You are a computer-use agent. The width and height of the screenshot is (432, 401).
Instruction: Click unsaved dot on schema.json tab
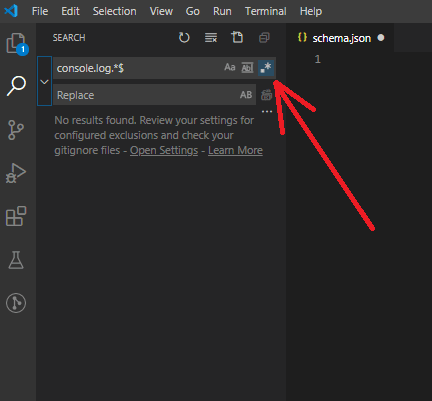coord(381,38)
